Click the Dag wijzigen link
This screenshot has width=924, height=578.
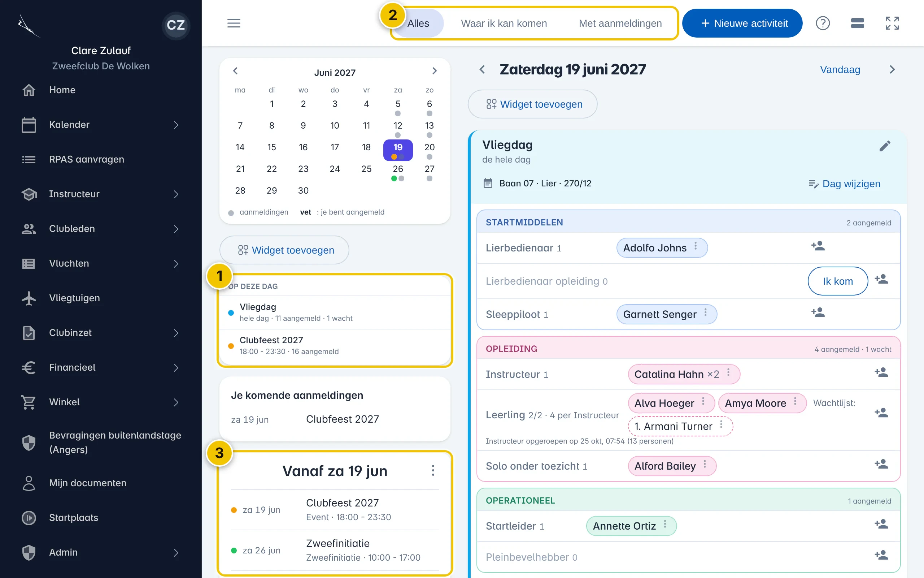(x=844, y=184)
